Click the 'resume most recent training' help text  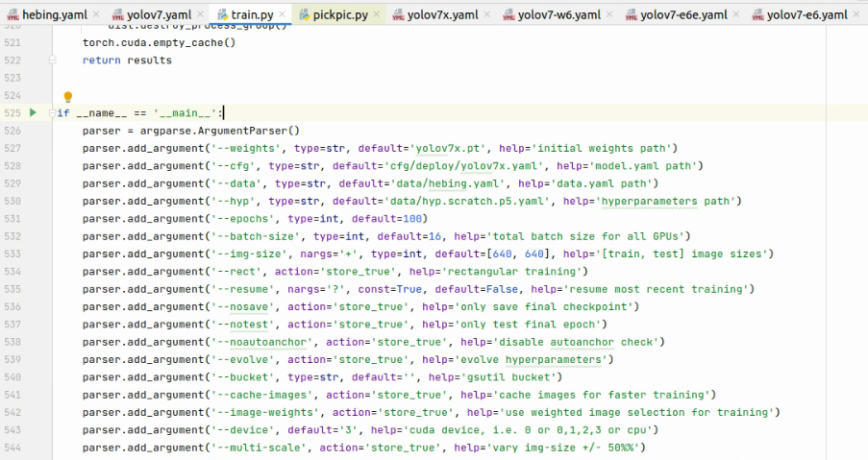[656, 289]
